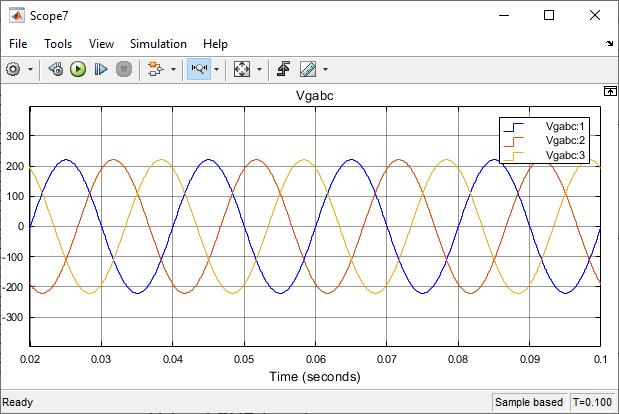
Task: Open Configuration Properties gear icon
Action: click(x=13, y=69)
